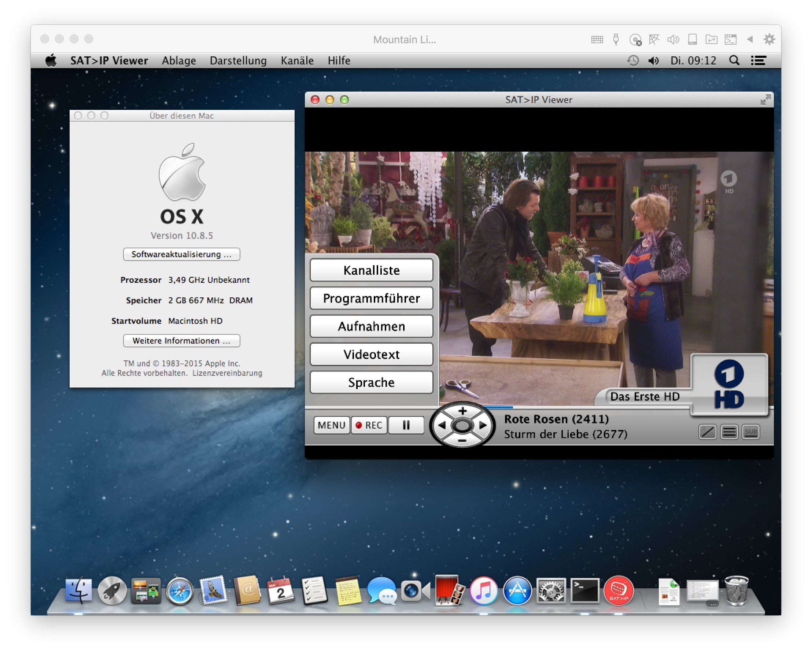Click the Programmführer button
Image resolution: width=812 pixels, height=652 pixels.
coord(371,298)
